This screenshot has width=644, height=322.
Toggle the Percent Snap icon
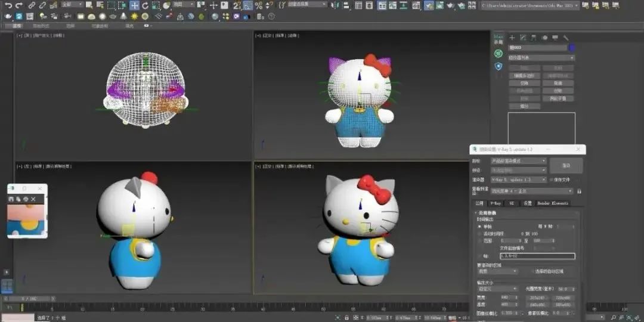259,5
